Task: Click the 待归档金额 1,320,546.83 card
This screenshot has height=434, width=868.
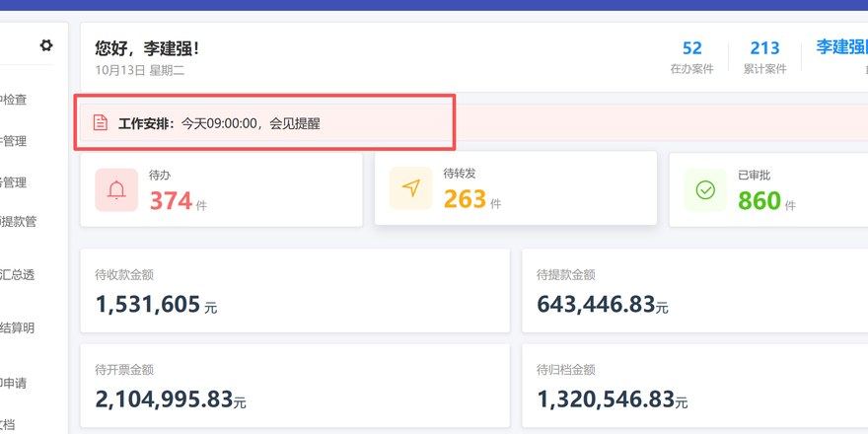Action: [694, 386]
